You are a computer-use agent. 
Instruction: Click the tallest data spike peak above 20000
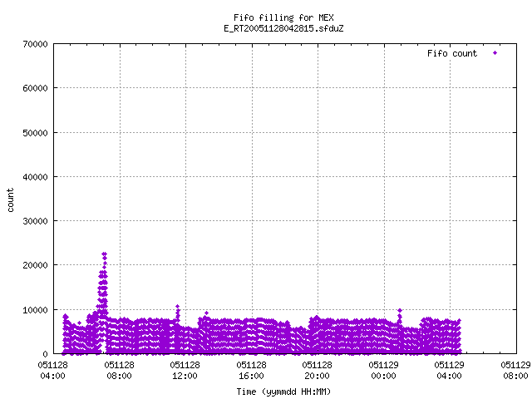click(104, 254)
